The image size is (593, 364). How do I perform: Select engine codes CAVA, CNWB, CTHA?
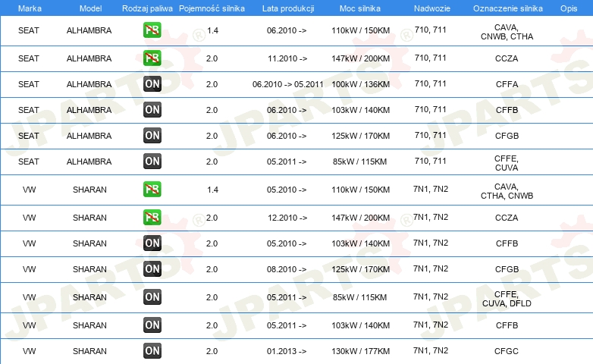[507, 32]
